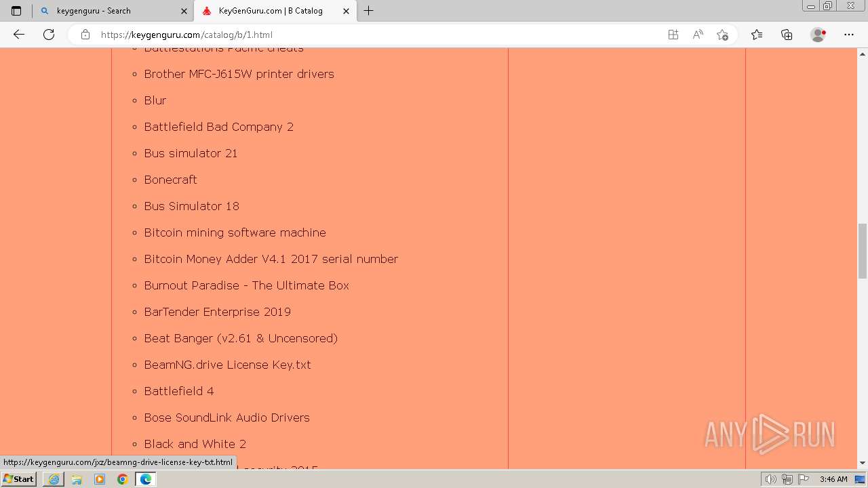
Task: Click the scrollbar up arrow
Action: click(863, 53)
